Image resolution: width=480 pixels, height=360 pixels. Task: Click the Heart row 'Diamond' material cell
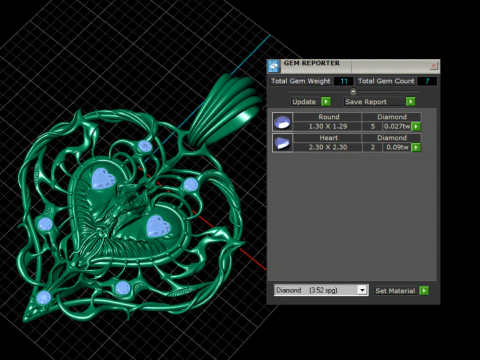pyautogui.click(x=392, y=138)
